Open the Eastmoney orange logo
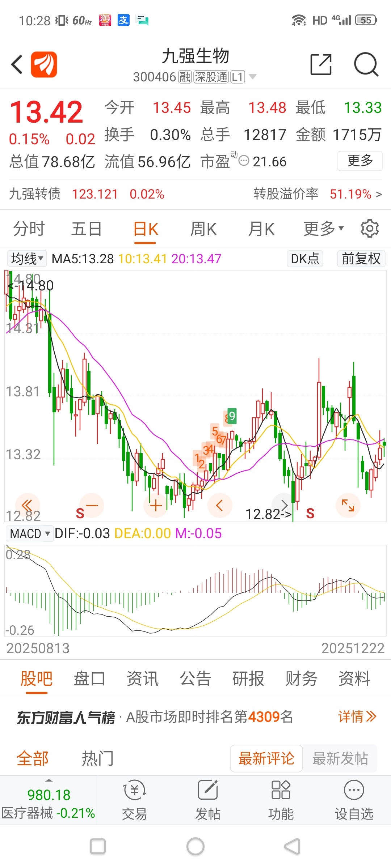Screen dimensions: 391x868 [x=44, y=64]
